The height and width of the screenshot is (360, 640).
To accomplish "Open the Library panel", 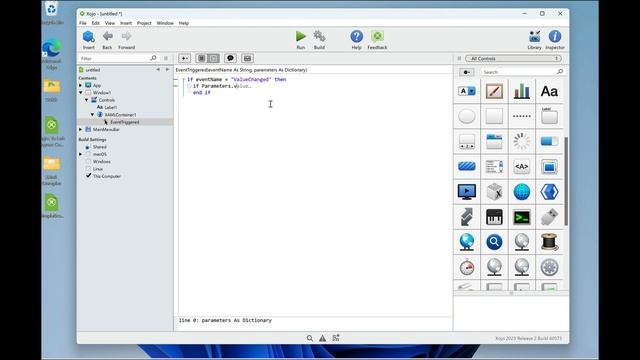I will (x=534, y=40).
